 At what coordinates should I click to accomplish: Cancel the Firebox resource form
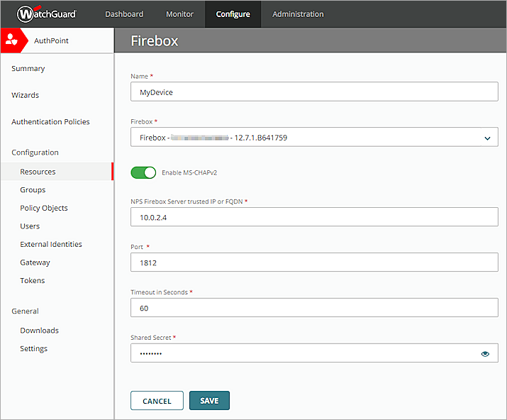(x=157, y=401)
